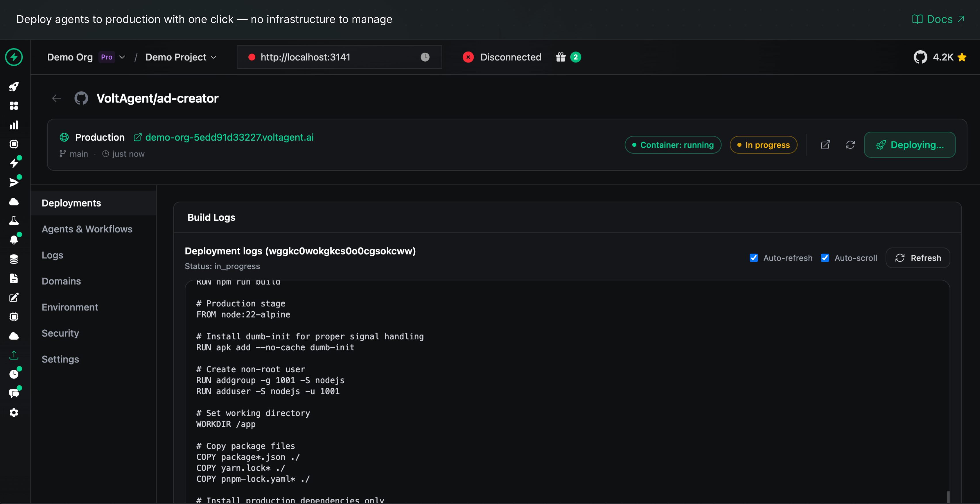Enable the Auto-refresh checkbox
Screen dimensions: 980x504
tap(754, 258)
